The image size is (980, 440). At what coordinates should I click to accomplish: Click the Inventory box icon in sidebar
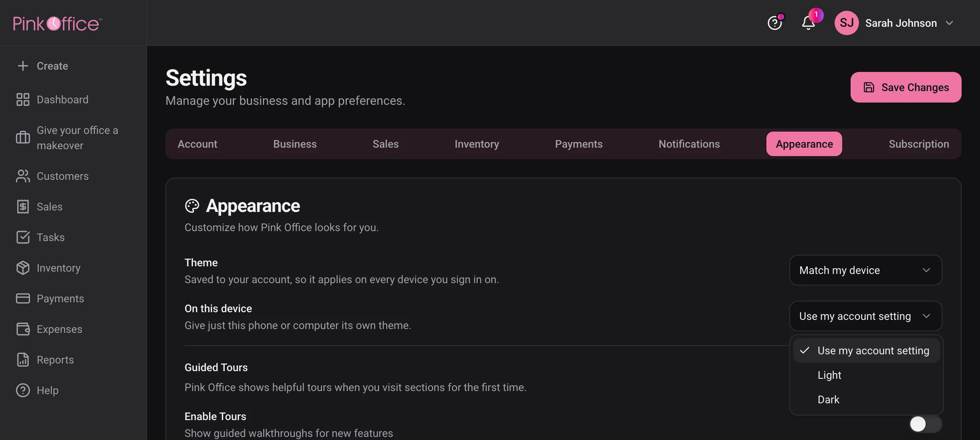[x=23, y=268]
